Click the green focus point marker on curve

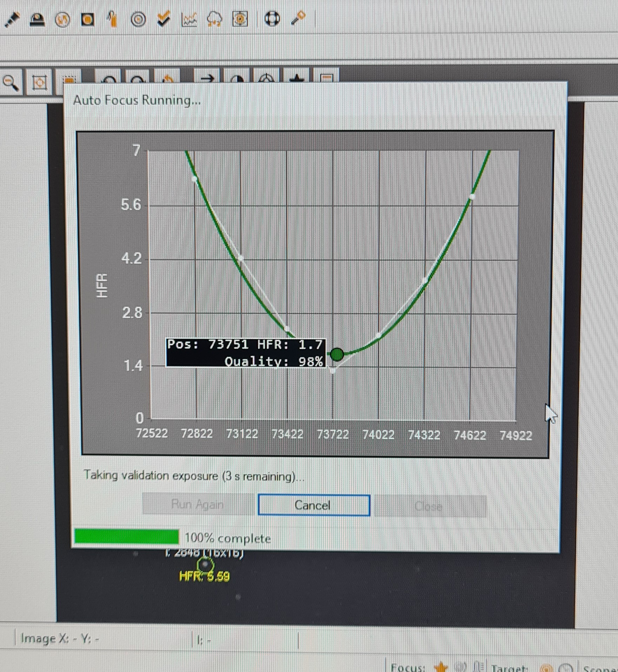coord(337,354)
